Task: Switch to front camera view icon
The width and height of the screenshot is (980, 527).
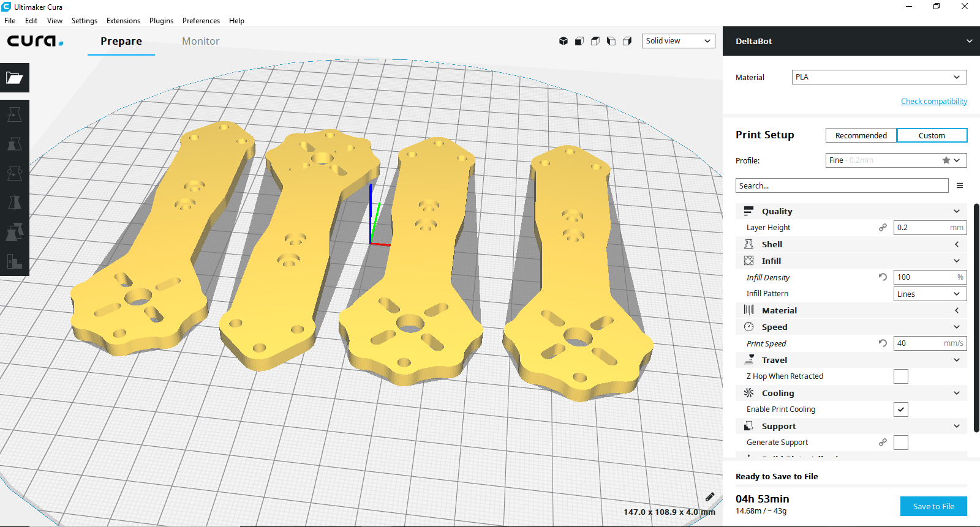Action: pos(579,41)
